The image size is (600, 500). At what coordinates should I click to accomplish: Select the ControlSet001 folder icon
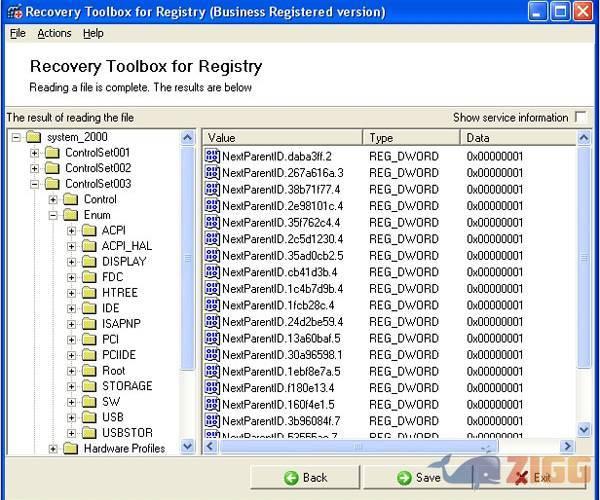pyautogui.click(x=52, y=152)
